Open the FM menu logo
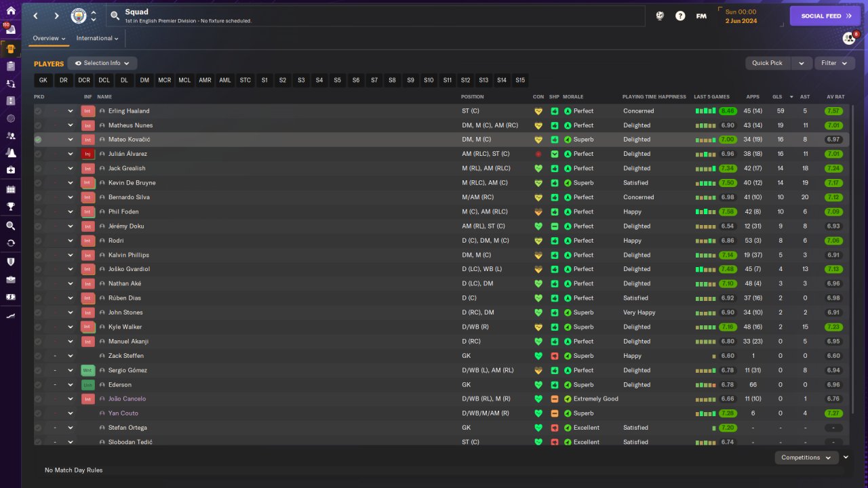This screenshot has height=488, width=868. [x=701, y=16]
